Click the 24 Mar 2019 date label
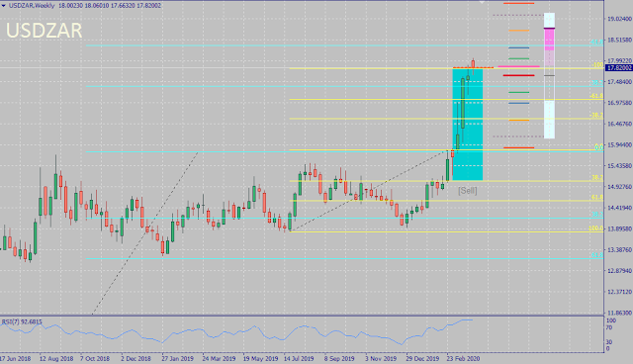The height and width of the screenshot is (364, 633). tap(219, 358)
